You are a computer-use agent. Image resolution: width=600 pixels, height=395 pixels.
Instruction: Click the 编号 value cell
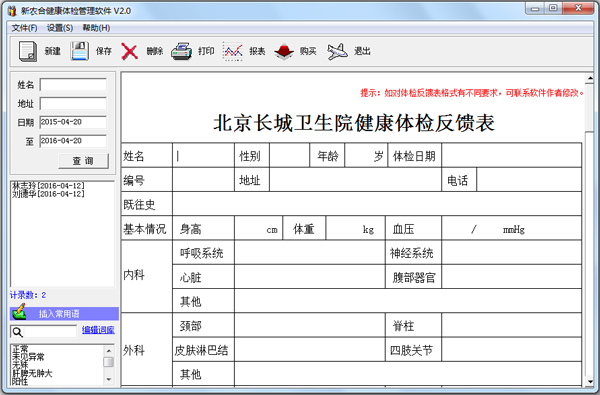point(204,180)
